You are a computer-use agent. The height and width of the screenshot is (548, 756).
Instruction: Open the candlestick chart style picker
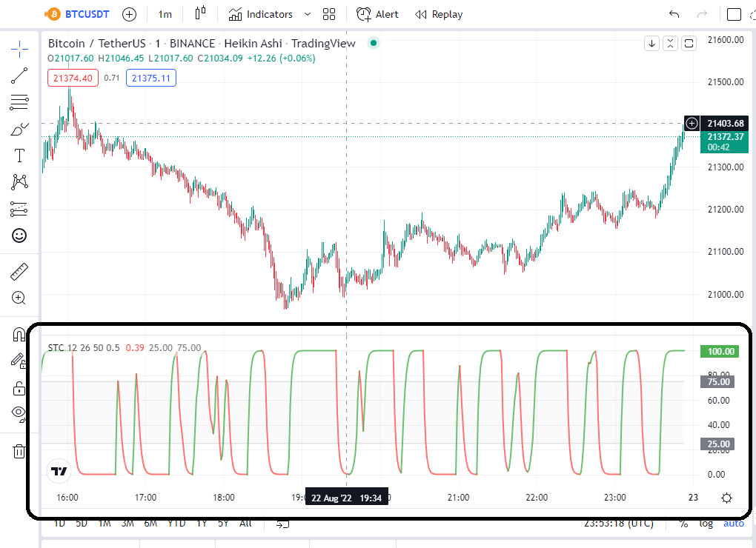[x=201, y=13]
